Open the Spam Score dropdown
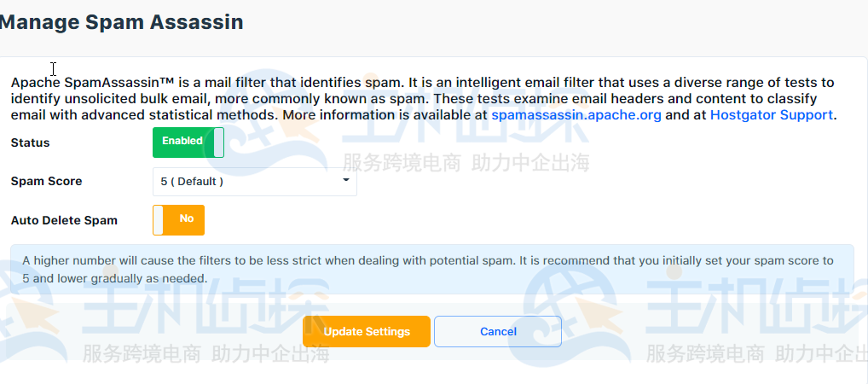The width and height of the screenshot is (868, 384). (x=255, y=181)
